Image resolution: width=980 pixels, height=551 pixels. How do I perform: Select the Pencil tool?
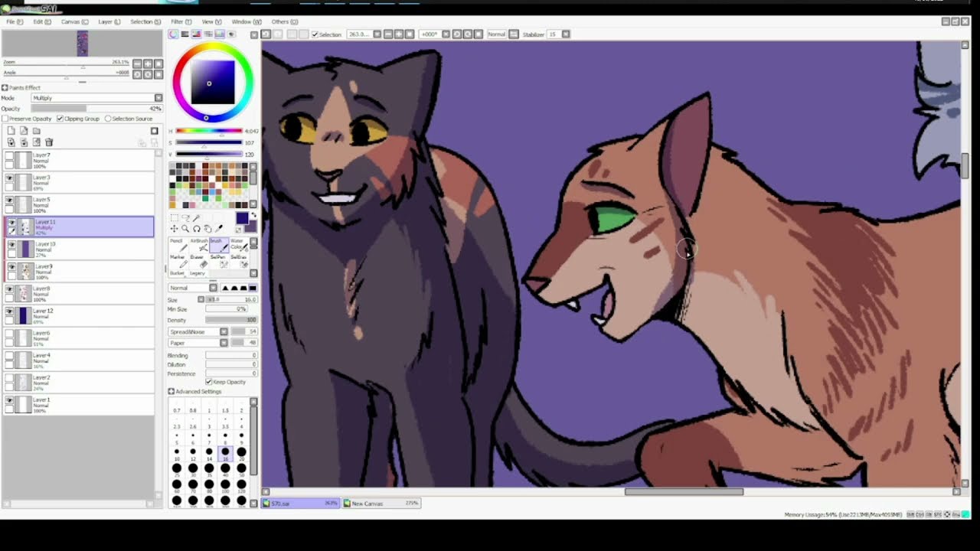[177, 244]
